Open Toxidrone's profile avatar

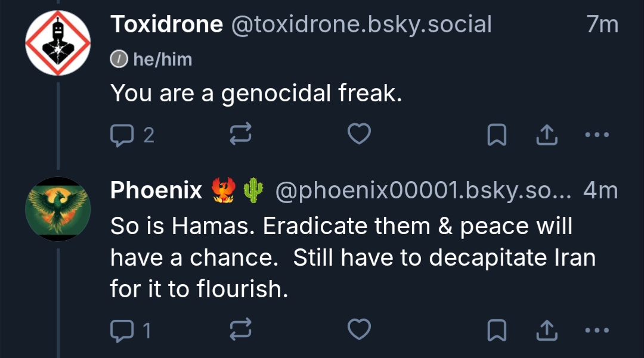[58, 43]
